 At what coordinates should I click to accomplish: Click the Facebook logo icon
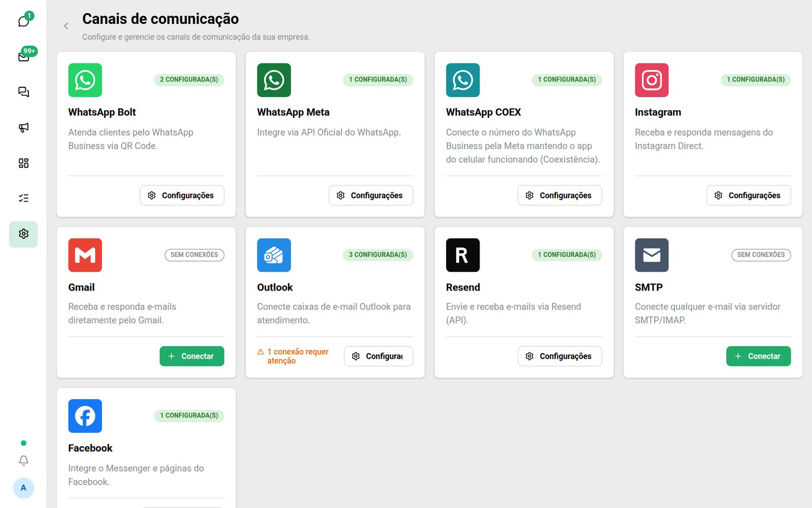click(85, 416)
